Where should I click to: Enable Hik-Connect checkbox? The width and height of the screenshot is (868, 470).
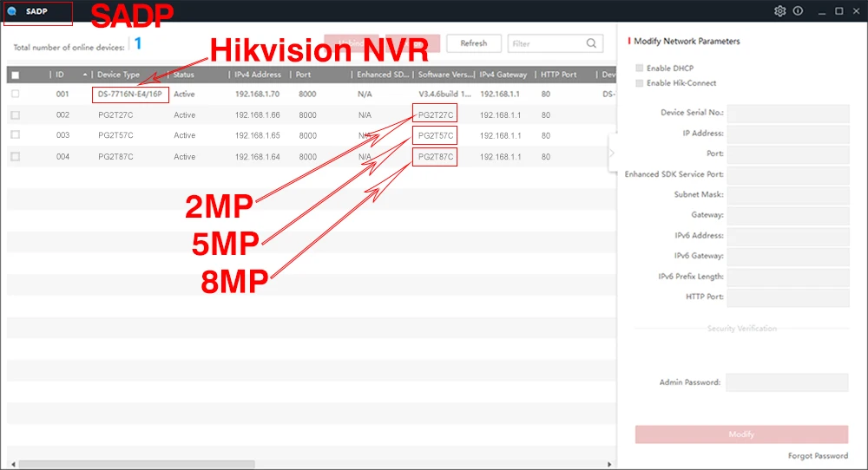tap(640, 83)
